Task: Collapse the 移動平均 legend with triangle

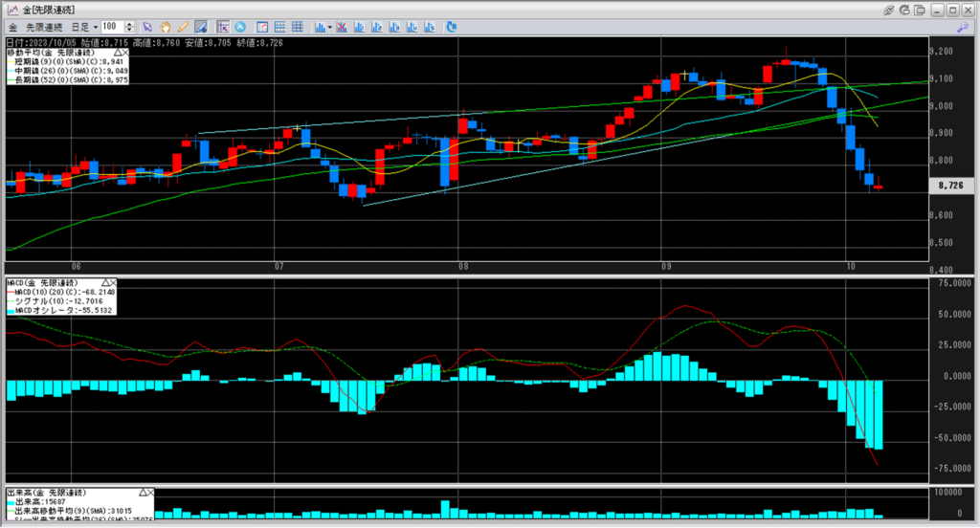Action: coord(117,52)
